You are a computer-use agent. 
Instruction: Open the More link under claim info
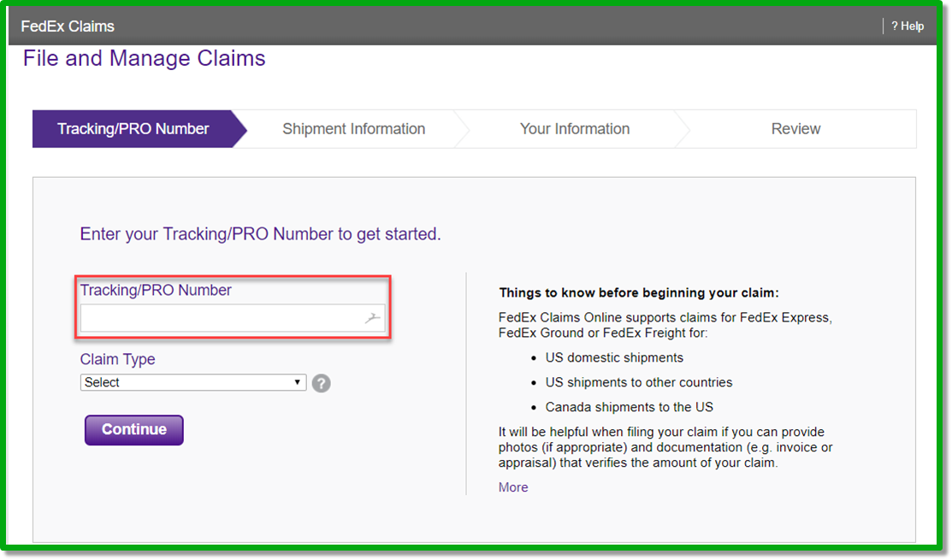pyautogui.click(x=513, y=487)
